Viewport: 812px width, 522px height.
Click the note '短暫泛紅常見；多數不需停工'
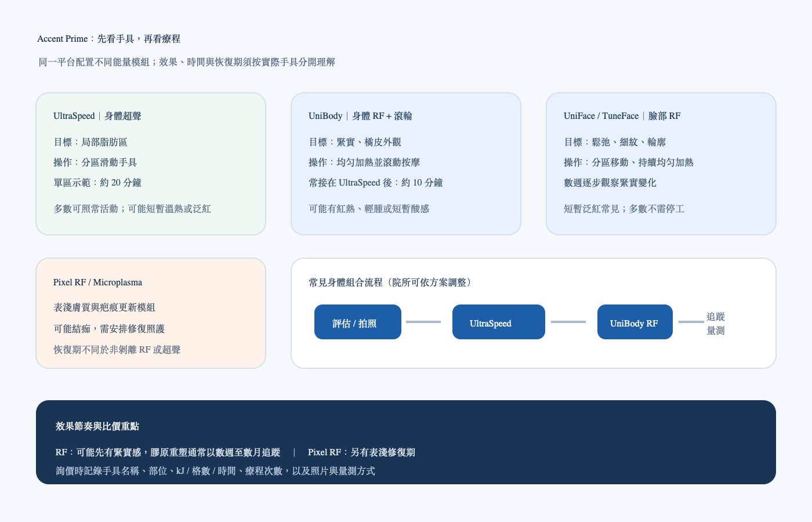(x=624, y=209)
